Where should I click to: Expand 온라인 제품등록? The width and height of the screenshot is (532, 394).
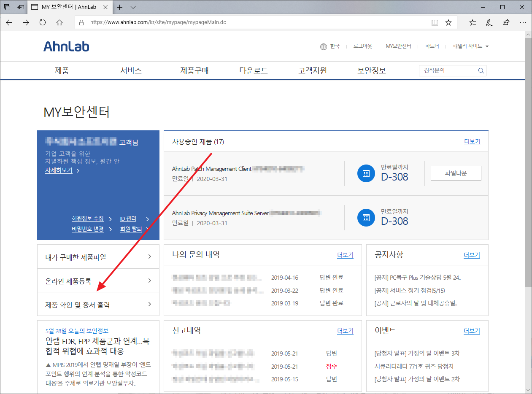[x=98, y=281]
